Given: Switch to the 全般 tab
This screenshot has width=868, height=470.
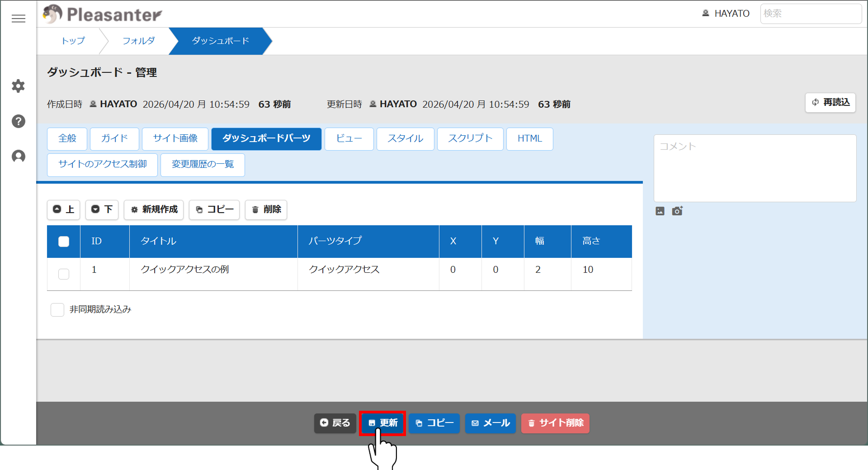Looking at the screenshot, I should pyautogui.click(x=67, y=138).
